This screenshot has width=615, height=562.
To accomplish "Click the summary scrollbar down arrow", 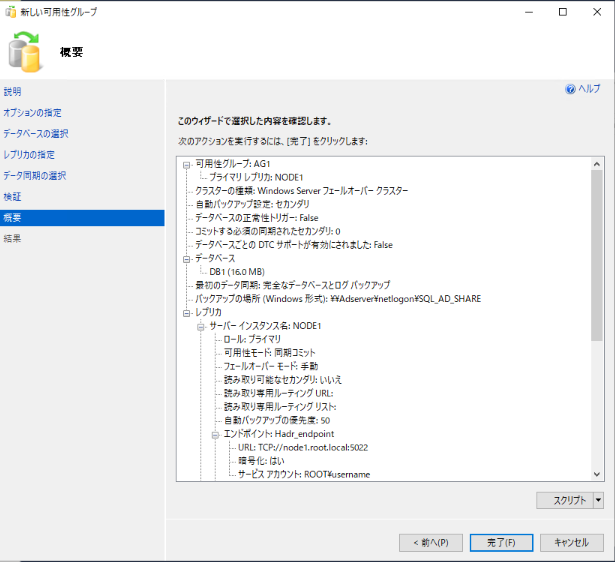I will pos(597,474).
